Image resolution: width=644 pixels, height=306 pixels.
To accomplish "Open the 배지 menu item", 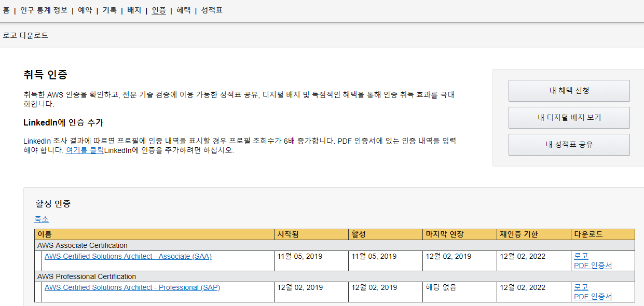I will coord(134,10).
